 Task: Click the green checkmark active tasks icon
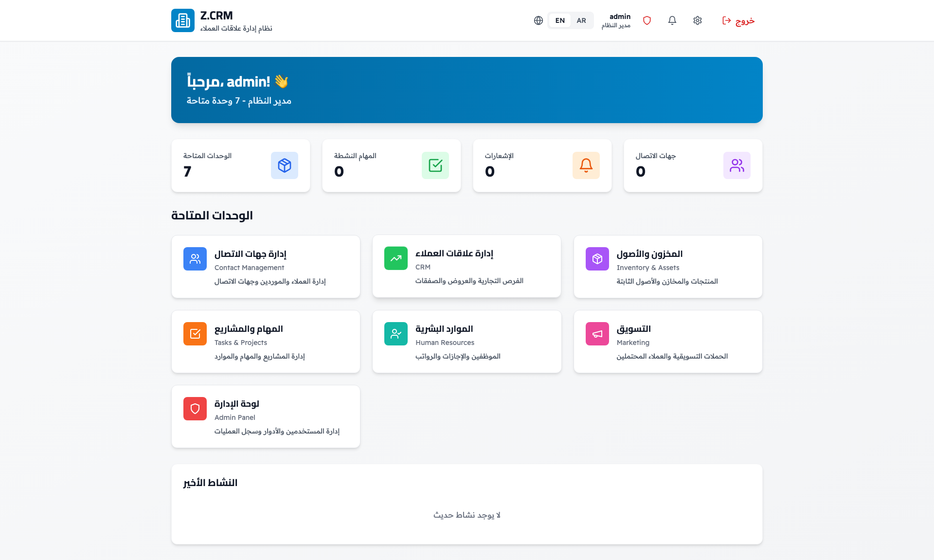click(x=435, y=165)
